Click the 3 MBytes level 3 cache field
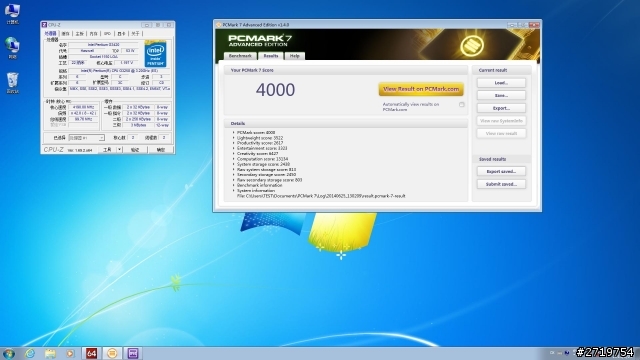The image size is (640, 360). (139, 125)
